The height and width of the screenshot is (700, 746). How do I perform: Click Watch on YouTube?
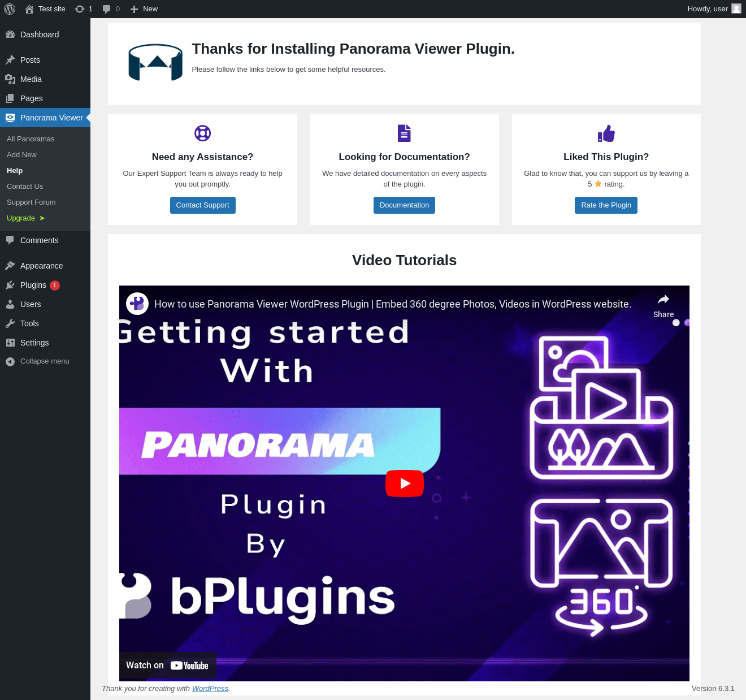167,666
